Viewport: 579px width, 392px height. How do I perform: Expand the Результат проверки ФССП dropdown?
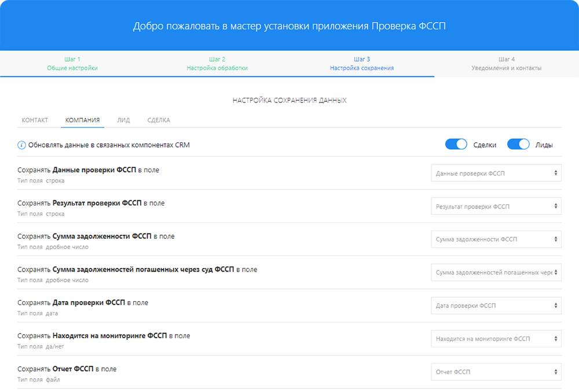click(x=496, y=206)
